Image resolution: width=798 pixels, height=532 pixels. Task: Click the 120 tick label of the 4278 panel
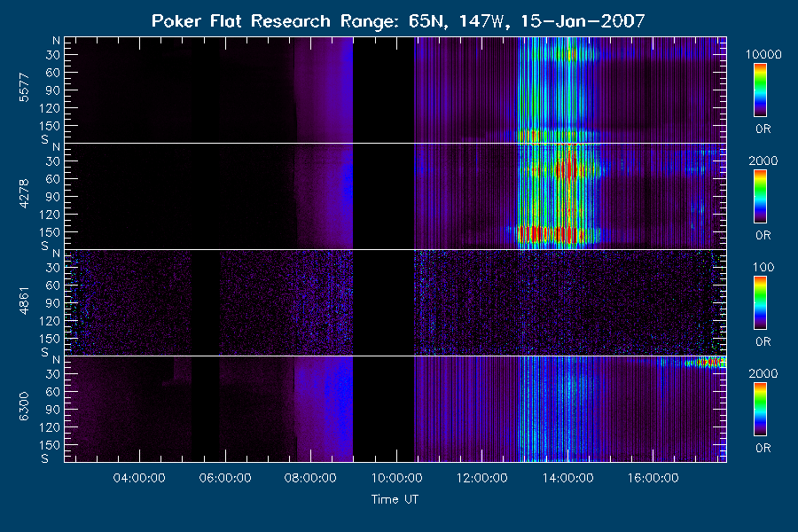click(50, 215)
